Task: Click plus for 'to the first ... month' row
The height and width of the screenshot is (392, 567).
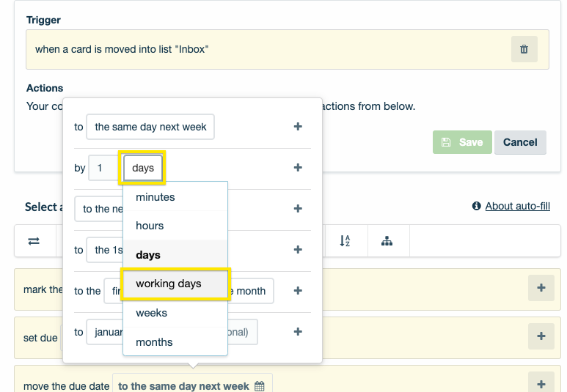Action: 298,290
